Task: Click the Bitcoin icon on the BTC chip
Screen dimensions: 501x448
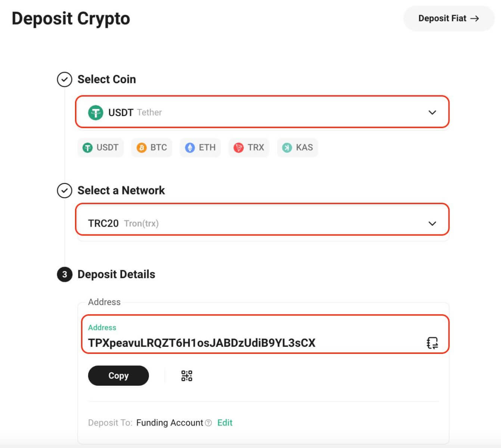Action: (141, 147)
